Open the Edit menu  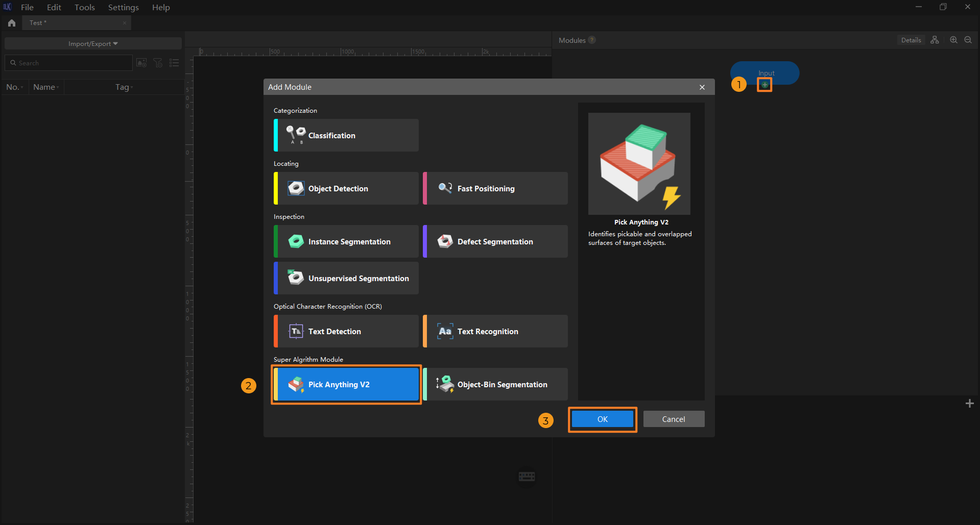coord(54,7)
